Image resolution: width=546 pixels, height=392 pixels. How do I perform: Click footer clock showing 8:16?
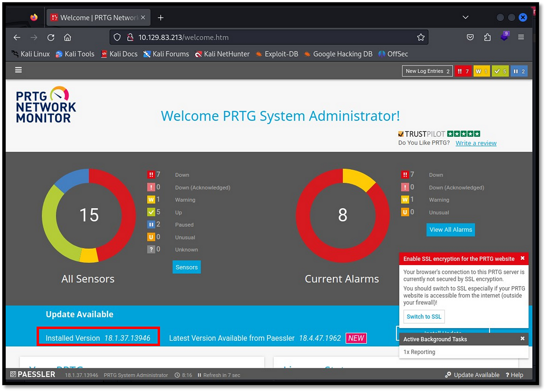point(183,375)
